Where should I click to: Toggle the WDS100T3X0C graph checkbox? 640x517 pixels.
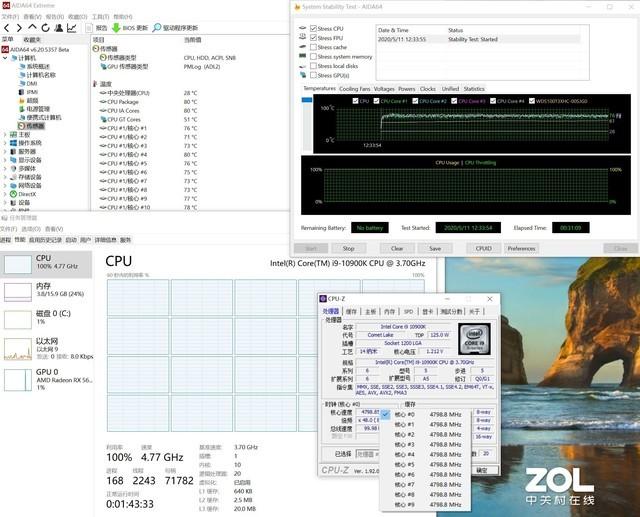click(x=531, y=101)
